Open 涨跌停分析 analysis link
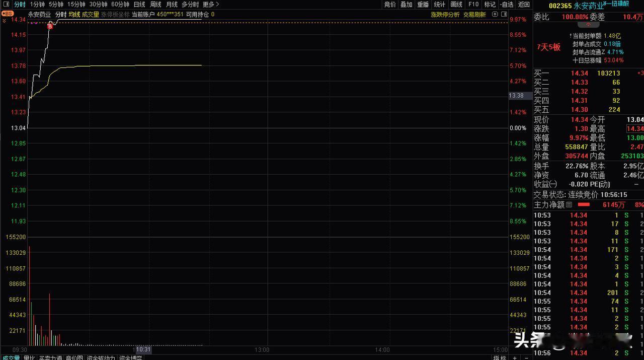 445,14
